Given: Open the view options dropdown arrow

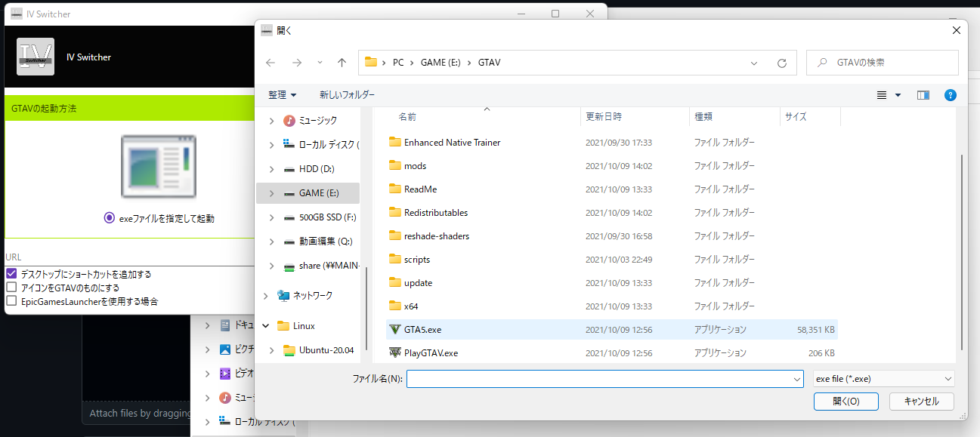Looking at the screenshot, I should pyautogui.click(x=898, y=95).
